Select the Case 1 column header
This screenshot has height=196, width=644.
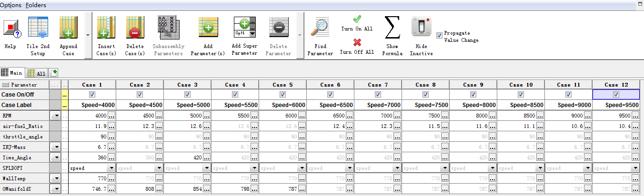tap(92, 84)
